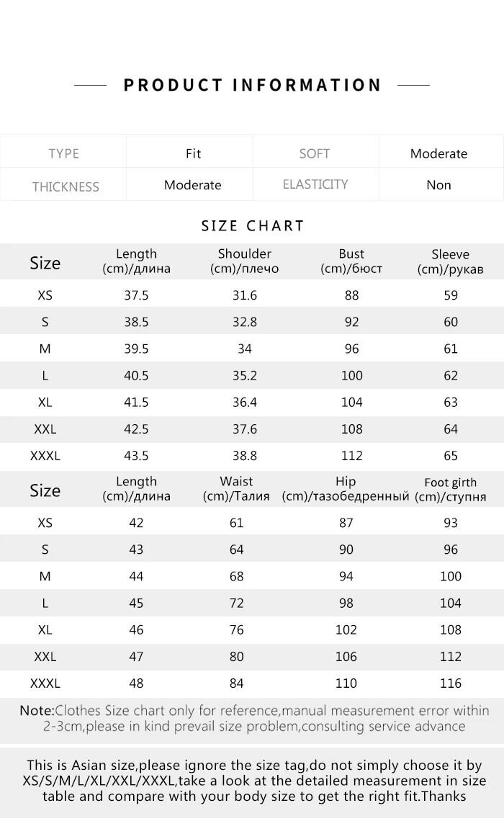
Task: Click the 72 waist value
Action: click(x=236, y=603)
